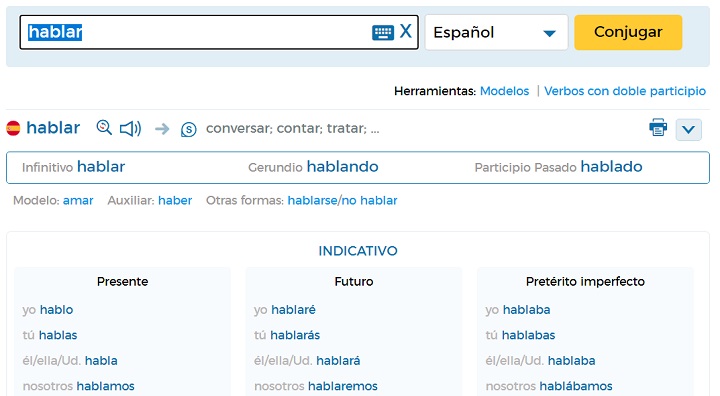Screen dimensions: 720x396
Task: Open the no hablar negative form link
Action: (369, 200)
